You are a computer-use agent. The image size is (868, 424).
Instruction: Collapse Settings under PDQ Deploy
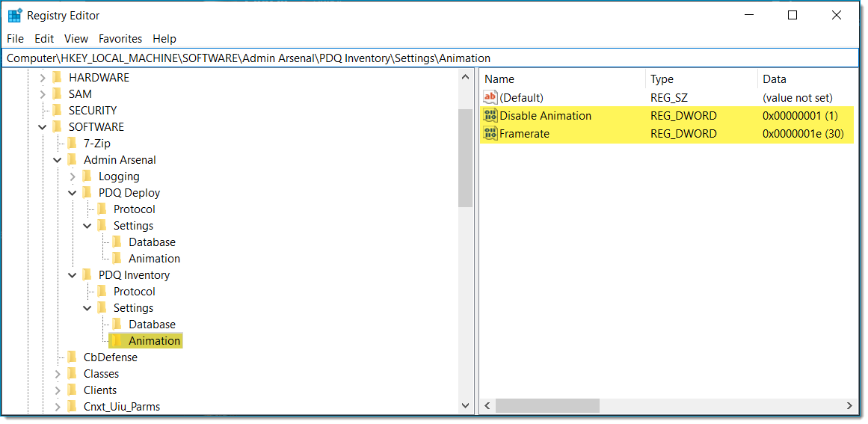87,226
